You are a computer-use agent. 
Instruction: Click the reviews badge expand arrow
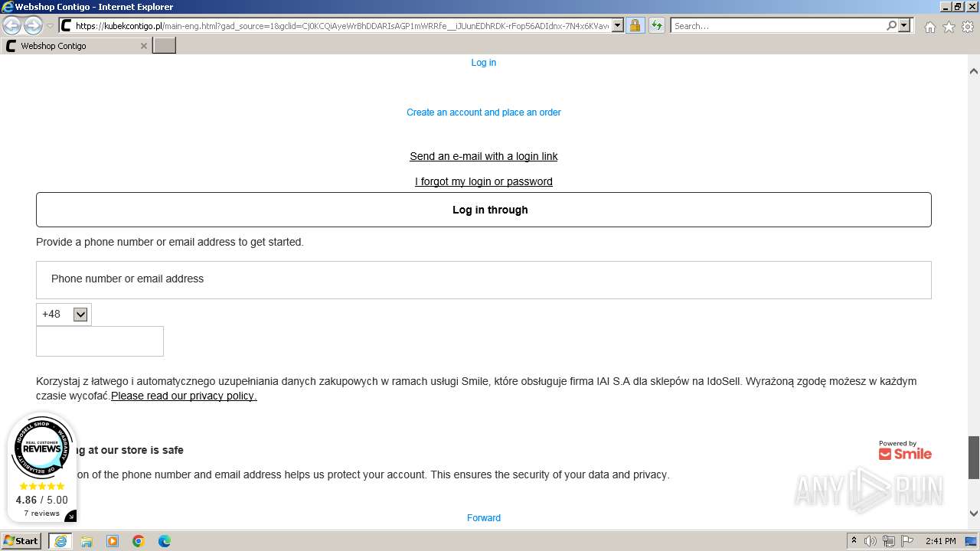tap(70, 516)
